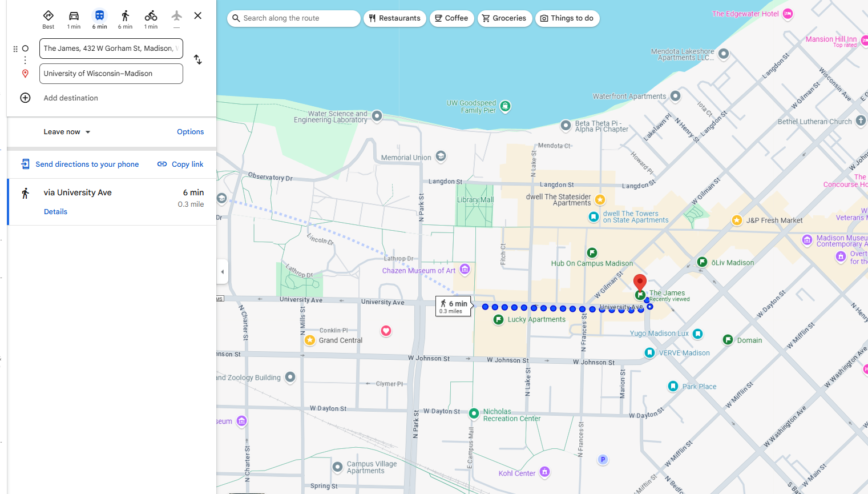Filter by Coffee along route
The image size is (868, 494).
pyautogui.click(x=451, y=18)
